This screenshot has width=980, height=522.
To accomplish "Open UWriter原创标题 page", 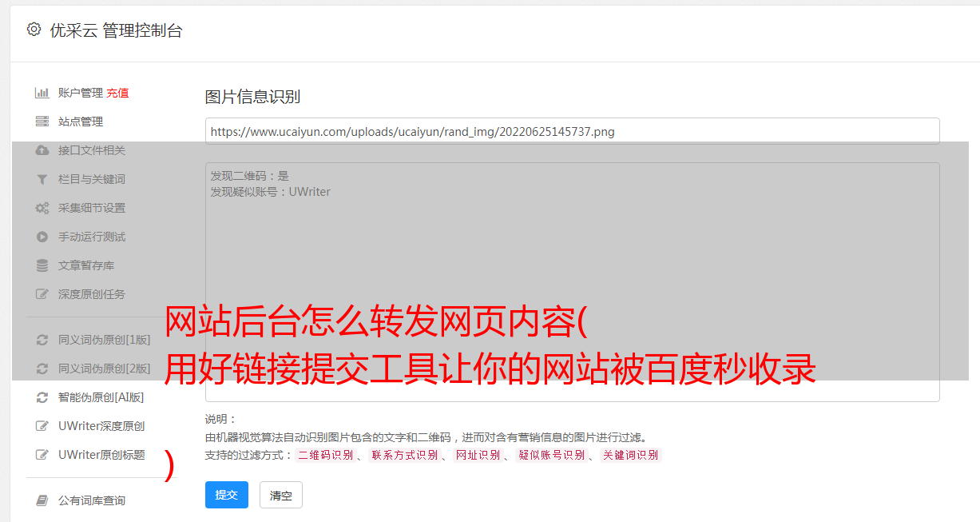I will [x=101, y=455].
